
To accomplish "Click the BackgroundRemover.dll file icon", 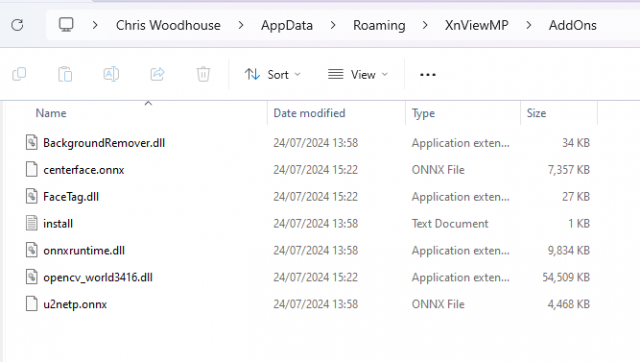I will 32,143.
